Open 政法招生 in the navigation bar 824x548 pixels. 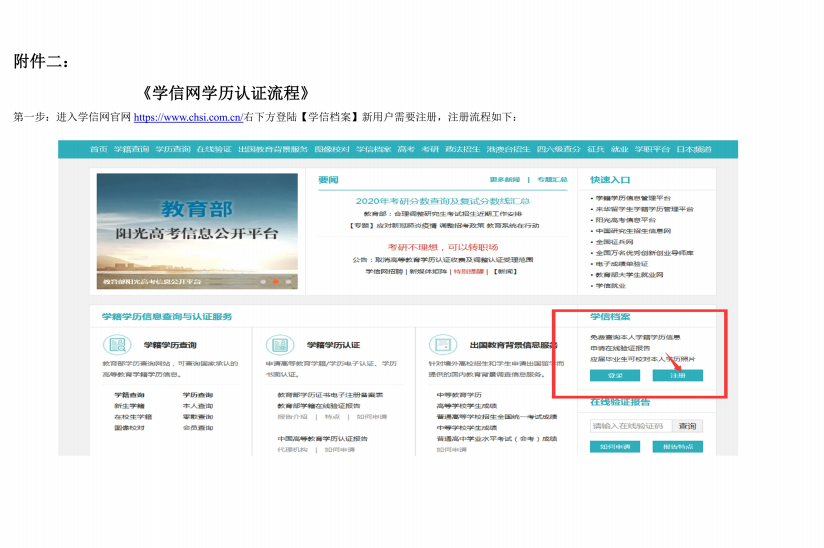pyautogui.click(x=463, y=149)
